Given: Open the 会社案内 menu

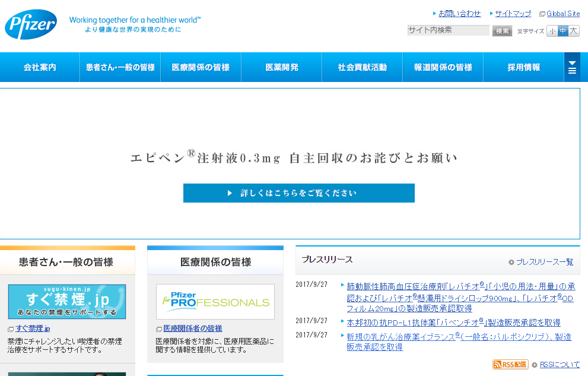Looking at the screenshot, I should coord(40,67).
